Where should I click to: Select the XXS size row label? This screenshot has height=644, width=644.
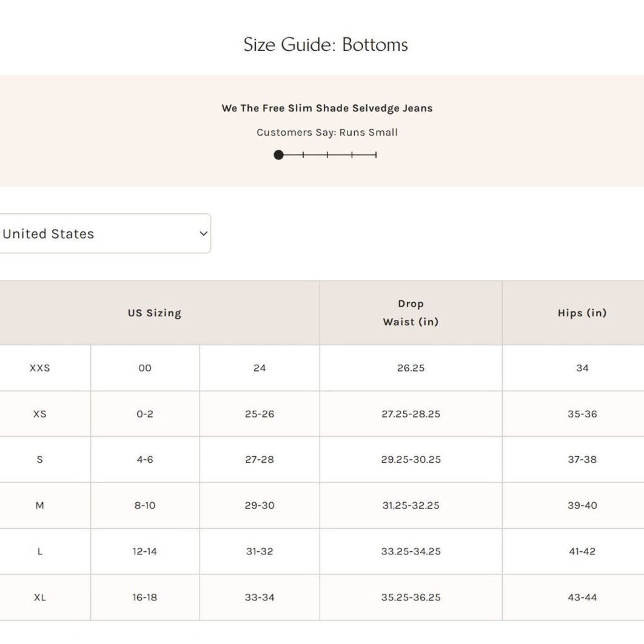[40, 368]
